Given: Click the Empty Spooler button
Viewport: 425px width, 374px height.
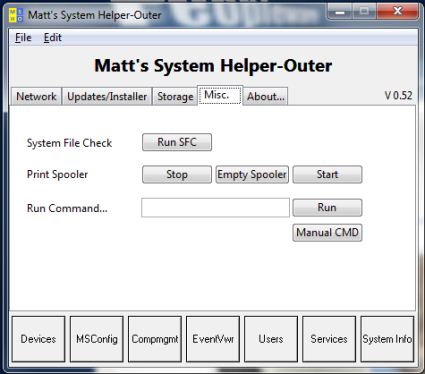Looking at the screenshot, I should point(252,174).
